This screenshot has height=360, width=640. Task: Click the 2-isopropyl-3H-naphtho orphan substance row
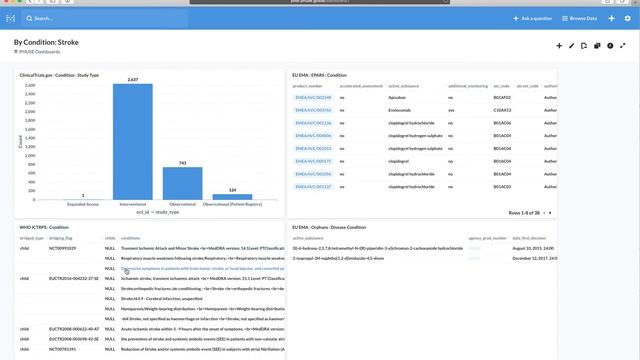pyautogui.click(x=338, y=258)
